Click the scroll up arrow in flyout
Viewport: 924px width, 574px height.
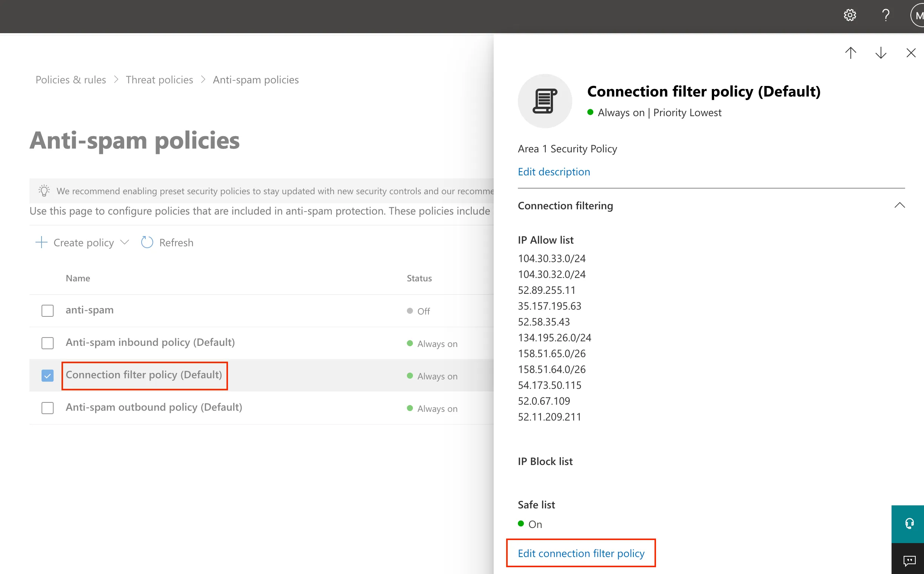[852, 52]
